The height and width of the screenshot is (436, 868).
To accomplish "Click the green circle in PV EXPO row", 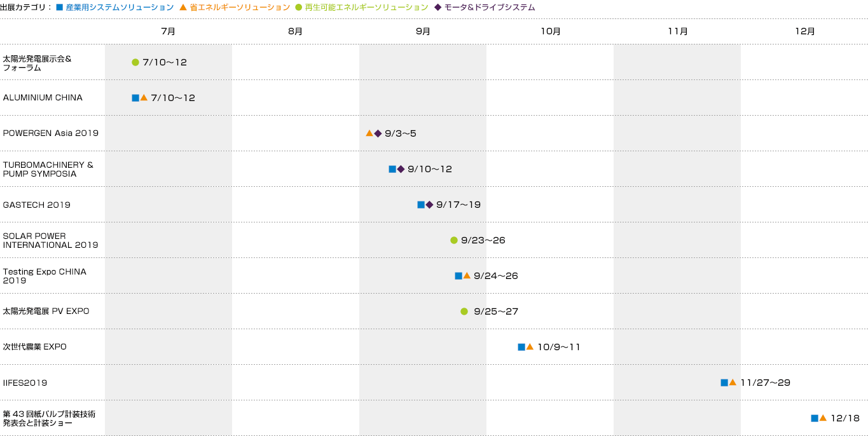I will click(x=464, y=311).
